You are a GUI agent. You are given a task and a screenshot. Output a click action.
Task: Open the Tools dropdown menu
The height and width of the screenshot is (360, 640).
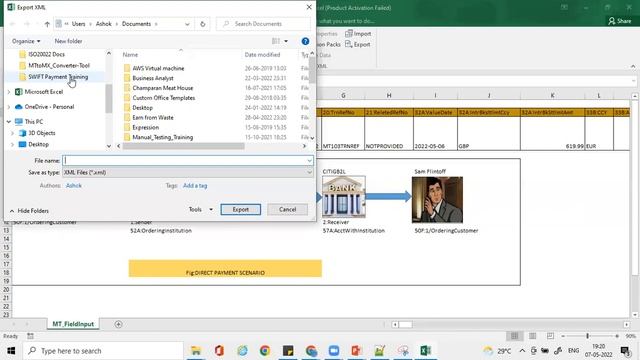click(x=200, y=209)
